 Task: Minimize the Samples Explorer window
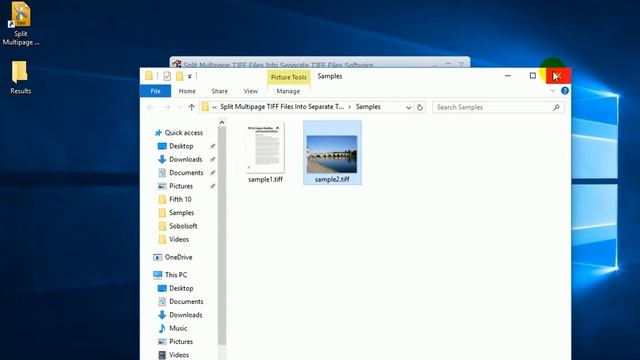tap(508, 76)
